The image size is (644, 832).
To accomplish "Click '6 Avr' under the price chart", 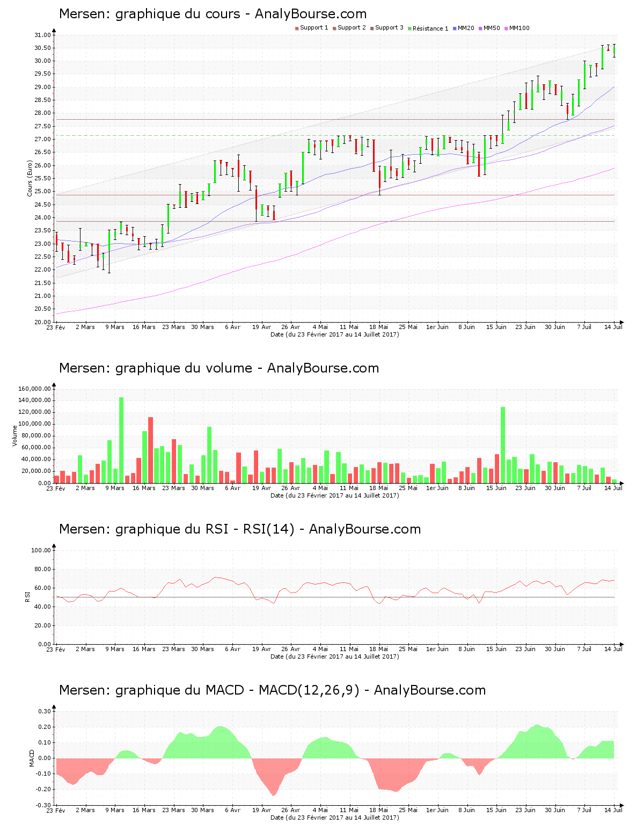I will point(232,327).
